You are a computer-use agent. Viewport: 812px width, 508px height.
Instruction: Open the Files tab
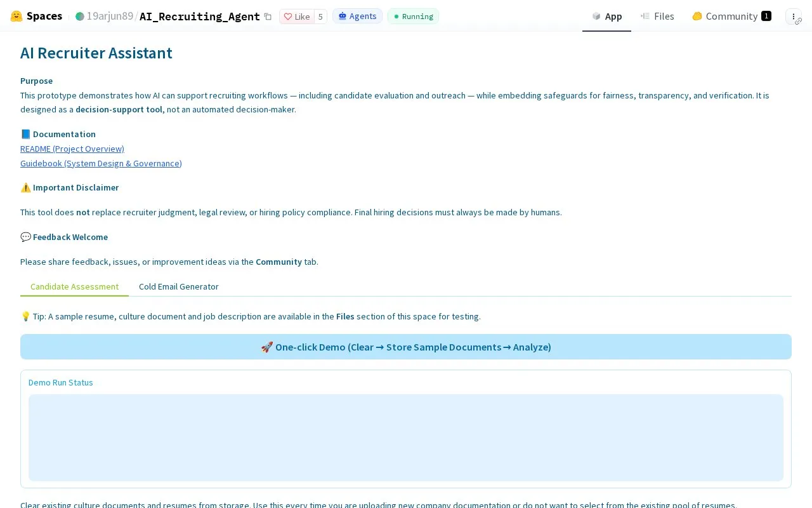click(657, 16)
